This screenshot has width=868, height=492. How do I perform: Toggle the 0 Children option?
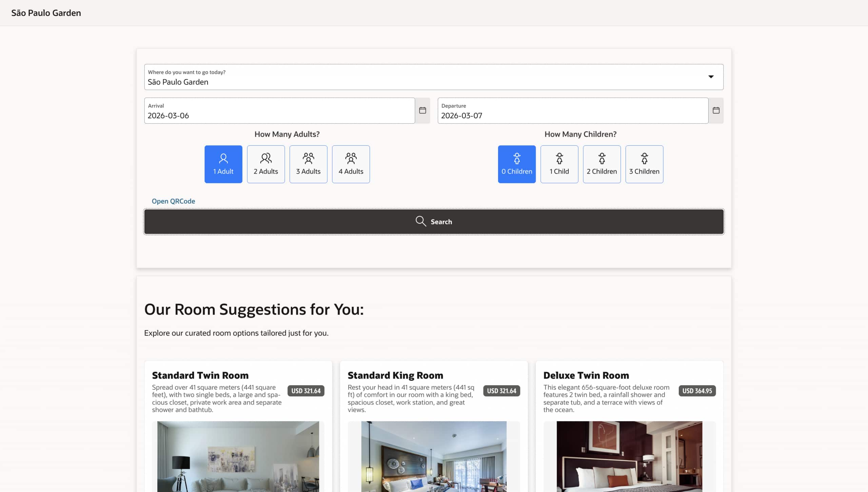click(x=517, y=164)
